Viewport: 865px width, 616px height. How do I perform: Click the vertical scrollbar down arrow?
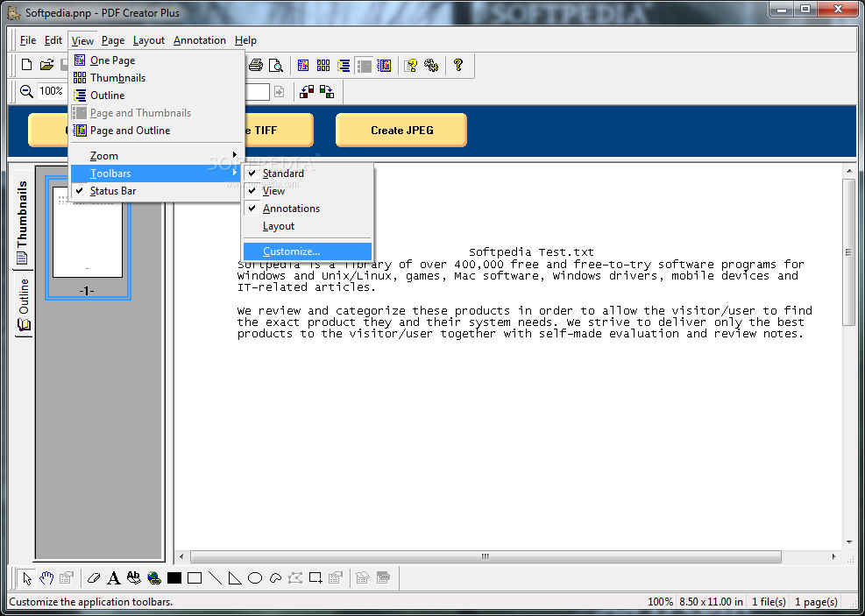pos(849,542)
